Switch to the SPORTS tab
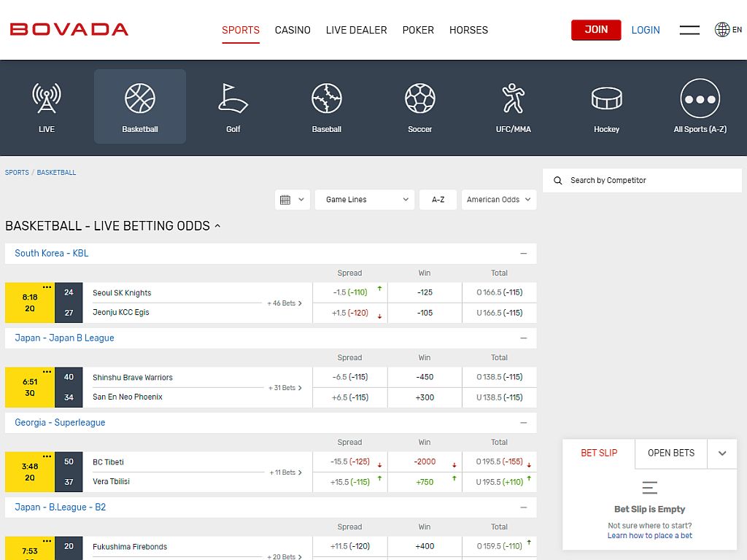Screen dimensions: 747x560 241,30
